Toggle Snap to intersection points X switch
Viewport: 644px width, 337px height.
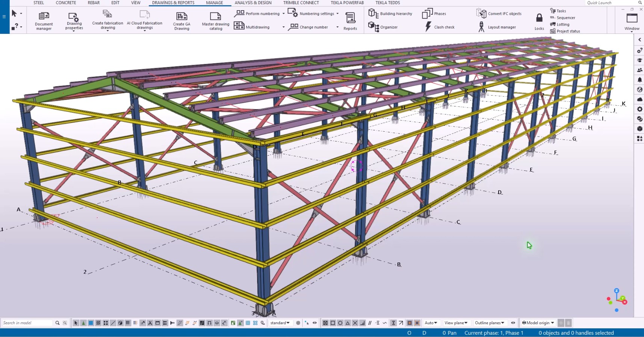[x=355, y=323]
